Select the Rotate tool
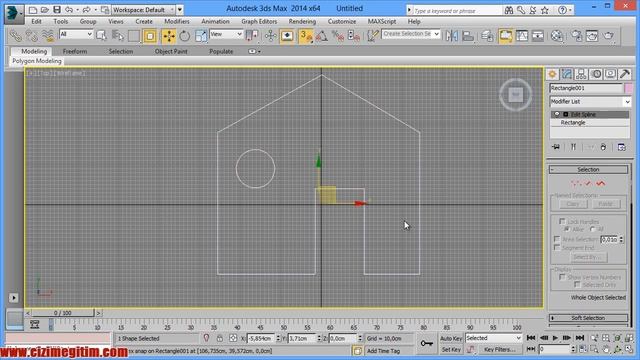Image resolution: width=640 pixels, height=360 pixels. [x=184, y=36]
